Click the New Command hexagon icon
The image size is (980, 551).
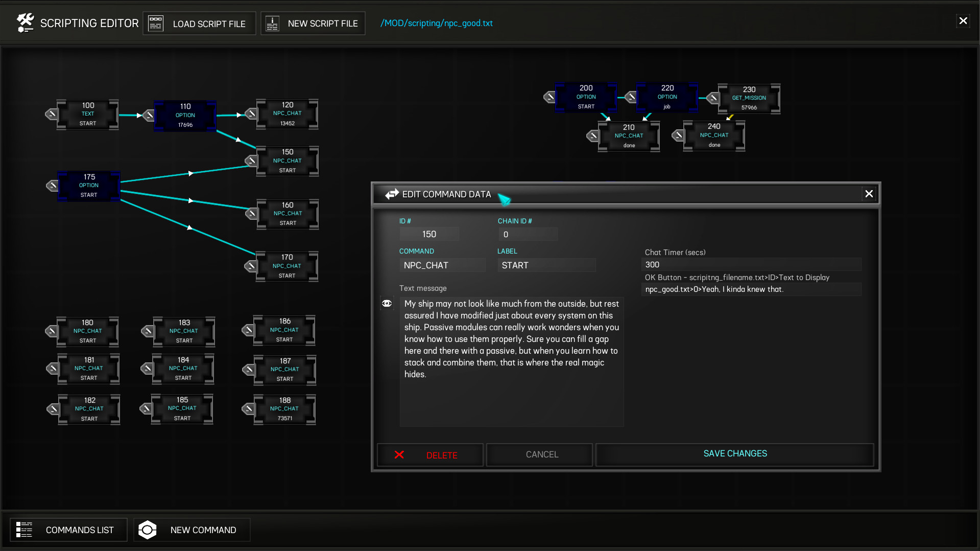click(148, 530)
